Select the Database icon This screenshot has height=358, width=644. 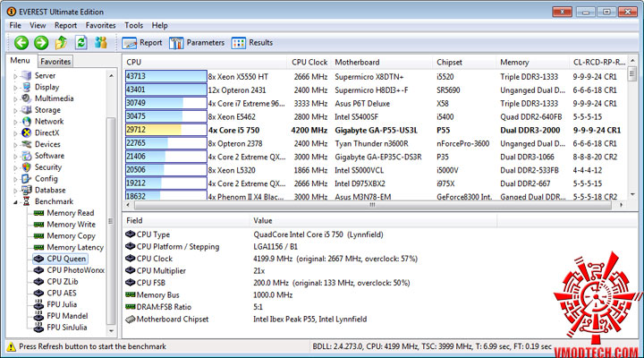pyautogui.click(x=26, y=190)
